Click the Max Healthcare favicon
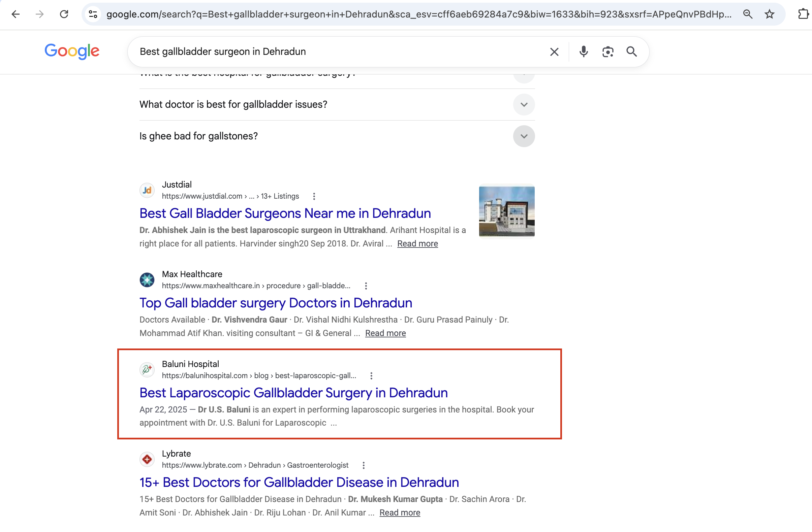This screenshot has height=532, width=812. click(x=147, y=280)
